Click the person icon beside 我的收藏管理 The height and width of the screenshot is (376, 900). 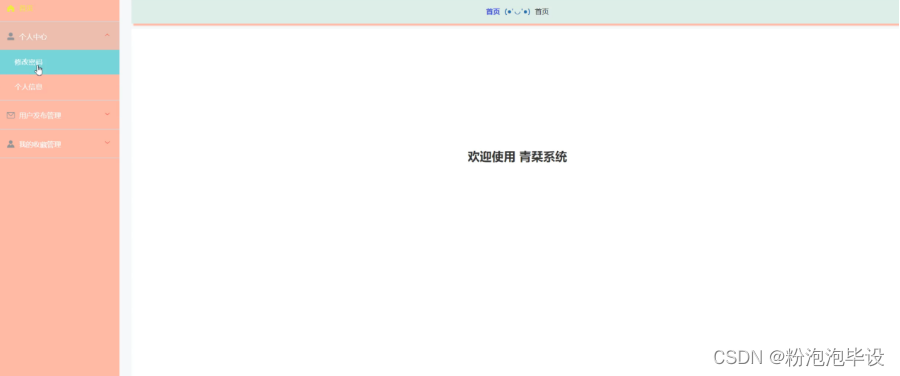coord(10,144)
